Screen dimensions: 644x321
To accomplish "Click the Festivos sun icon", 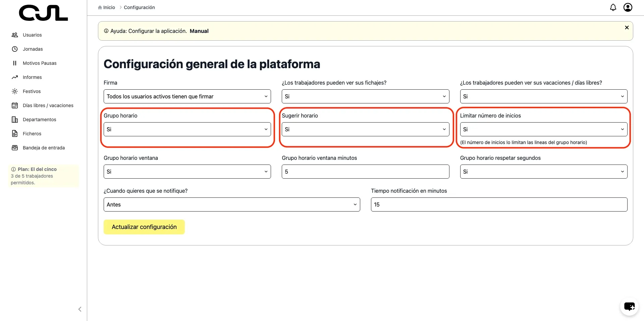I will coord(15,91).
